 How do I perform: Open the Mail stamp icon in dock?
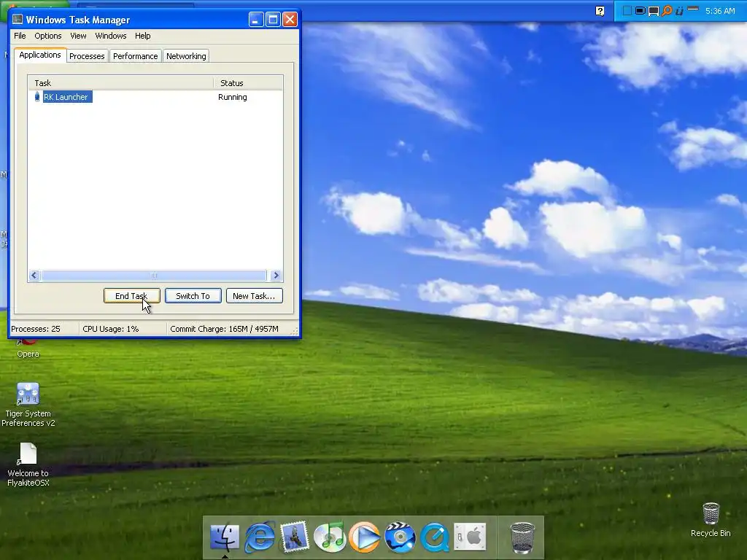point(295,537)
